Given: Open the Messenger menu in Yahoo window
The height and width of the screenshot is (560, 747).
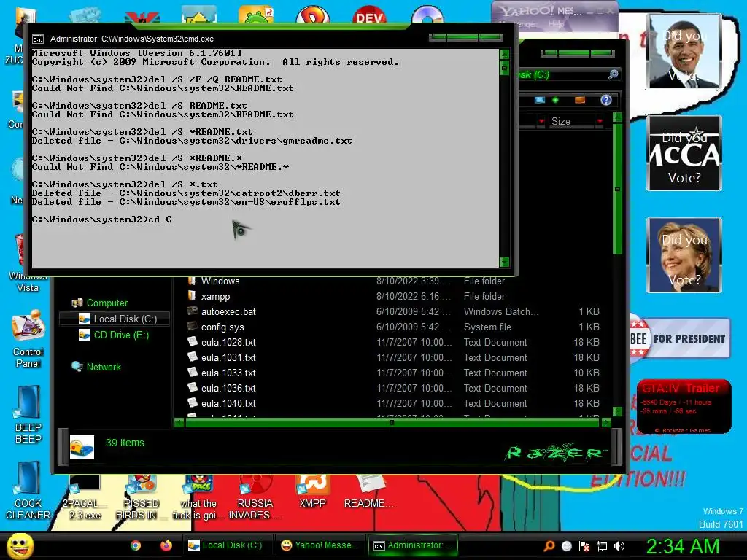Looking at the screenshot, I should pyautogui.click(x=519, y=24).
